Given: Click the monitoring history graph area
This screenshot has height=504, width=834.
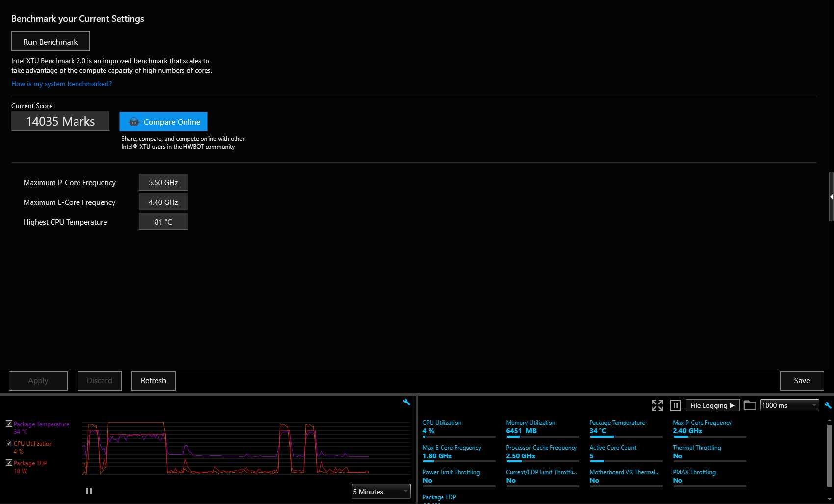Looking at the screenshot, I should [247, 448].
